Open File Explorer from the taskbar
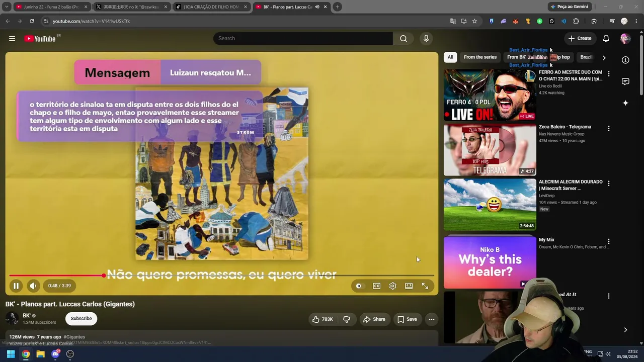The width and height of the screenshot is (644, 362). (x=41, y=354)
